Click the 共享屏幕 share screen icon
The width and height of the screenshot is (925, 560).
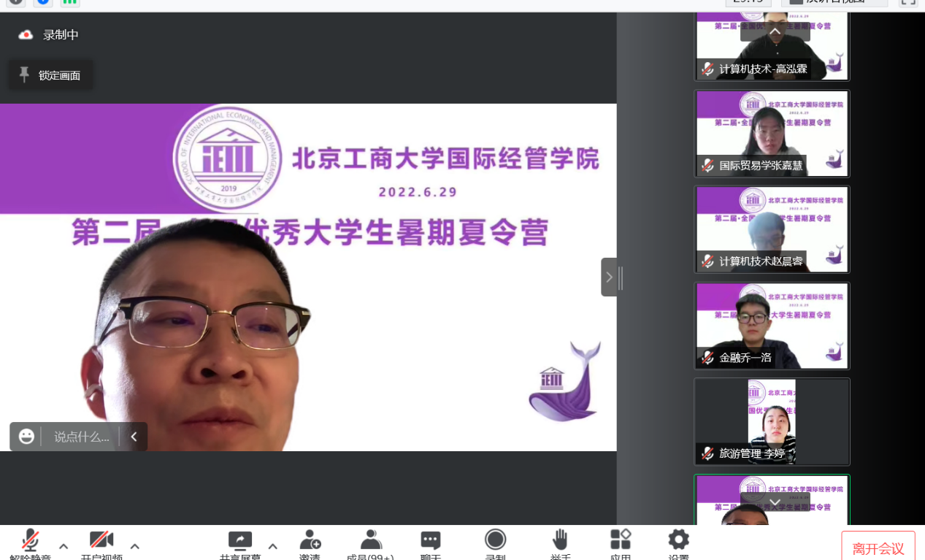click(239, 541)
